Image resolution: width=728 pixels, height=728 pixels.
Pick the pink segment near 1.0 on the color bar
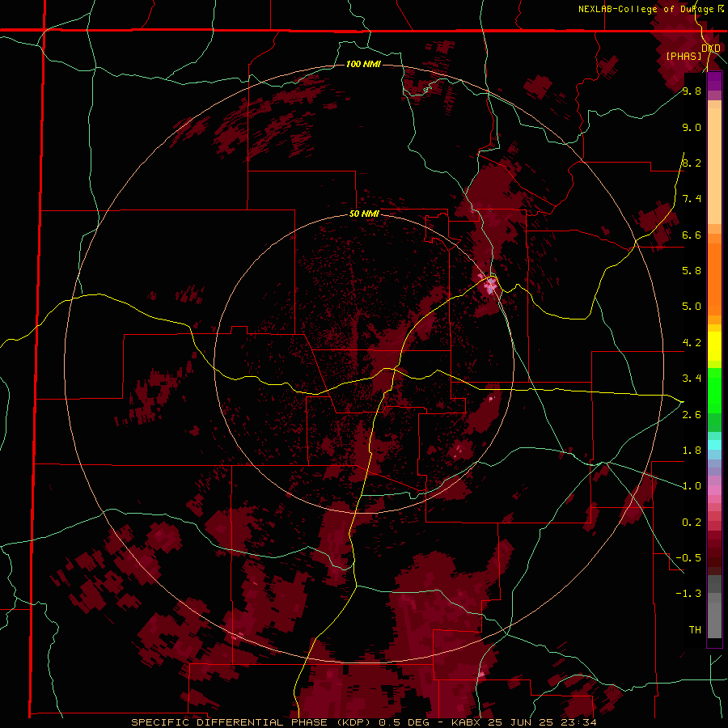tap(714, 489)
